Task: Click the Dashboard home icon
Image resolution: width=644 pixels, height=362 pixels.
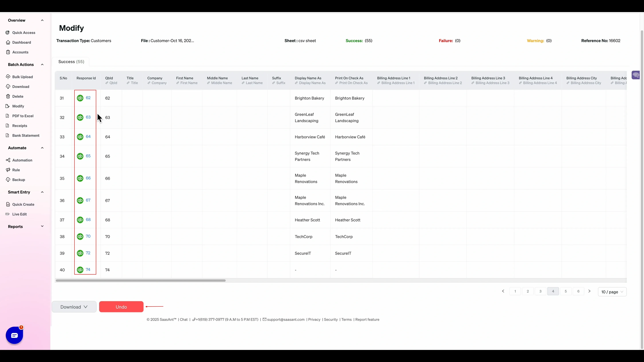Action: [8, 42]
